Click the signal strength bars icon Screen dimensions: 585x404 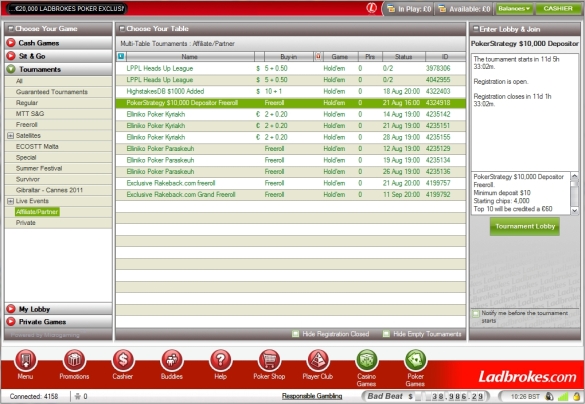pos(563,396)
